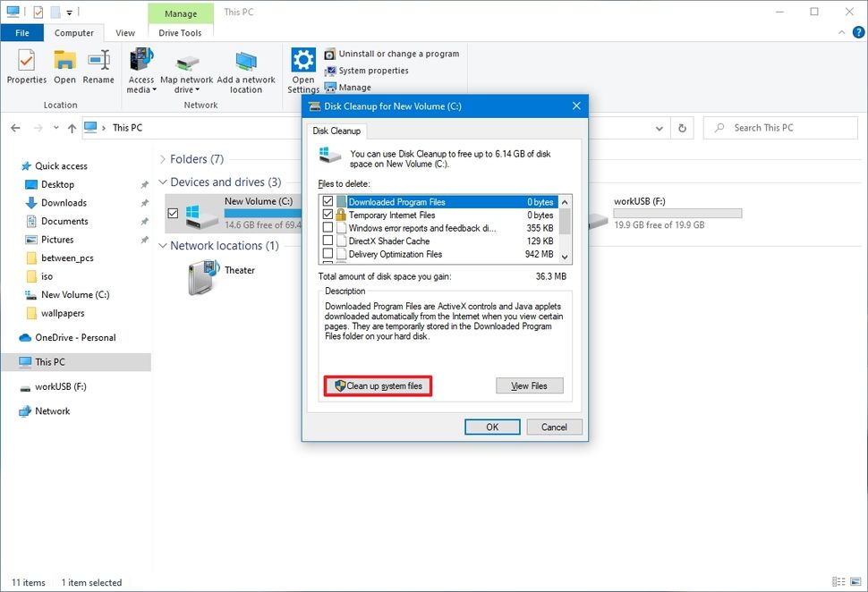The image size is (868, 592).
Task: Open the Drive Tools Manage tab
Action: pyautogui.click(x=180, y=32)
